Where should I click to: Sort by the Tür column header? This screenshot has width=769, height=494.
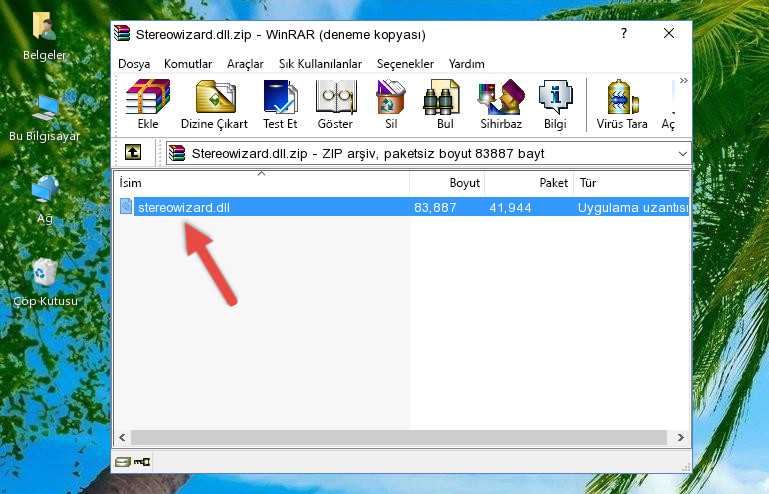click(x=632, y=183)
